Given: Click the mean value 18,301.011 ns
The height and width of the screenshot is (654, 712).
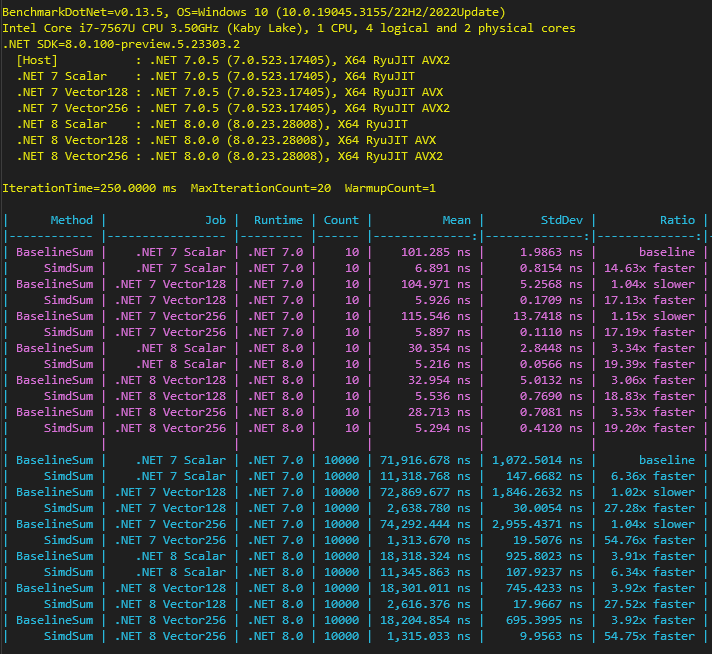Looking at the screenshot, I should 425,588.
